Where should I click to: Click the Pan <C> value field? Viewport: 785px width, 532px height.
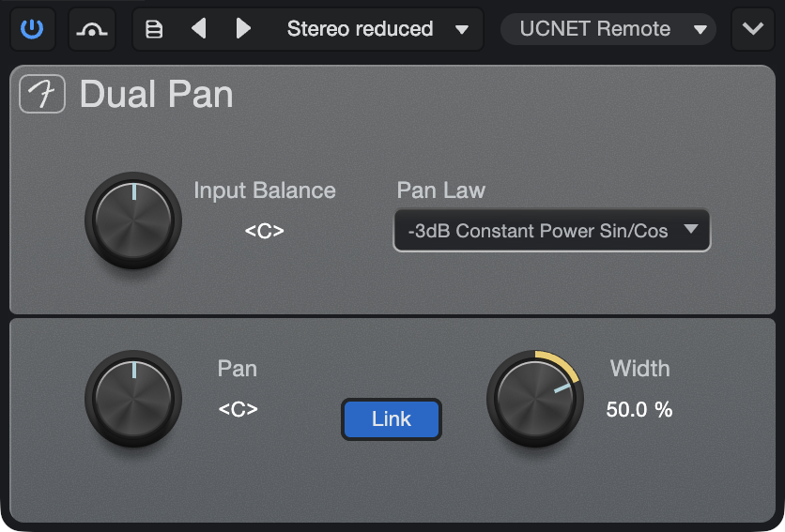(238, 409)
